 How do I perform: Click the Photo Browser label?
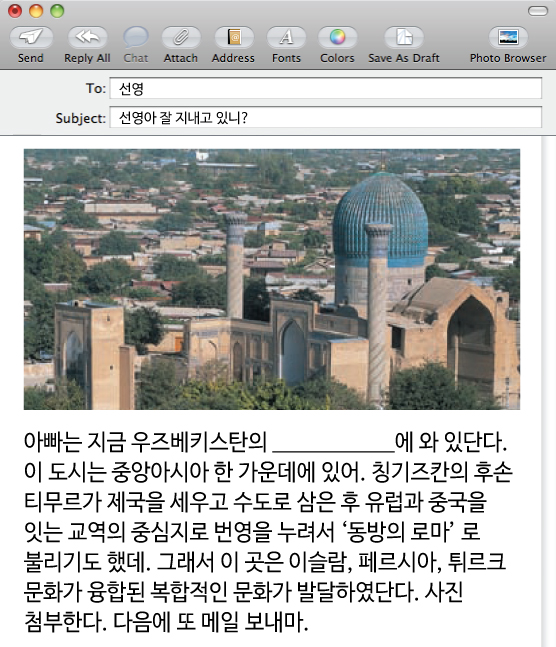tap(508, 58)
